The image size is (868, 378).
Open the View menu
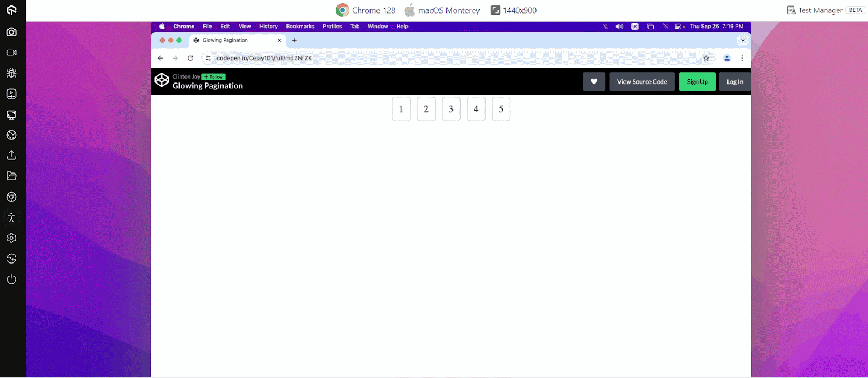pyautogui.click(x=245, y=26)
